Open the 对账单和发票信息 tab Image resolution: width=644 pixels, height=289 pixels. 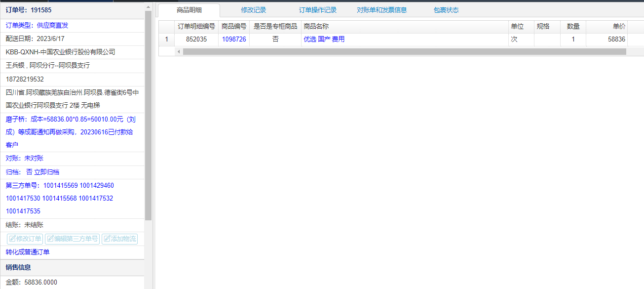point(382,10)
